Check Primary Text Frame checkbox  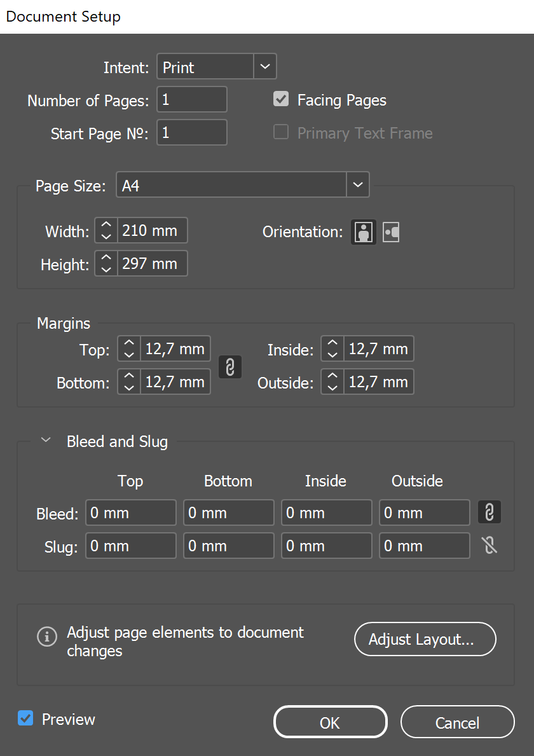[281, 132]
